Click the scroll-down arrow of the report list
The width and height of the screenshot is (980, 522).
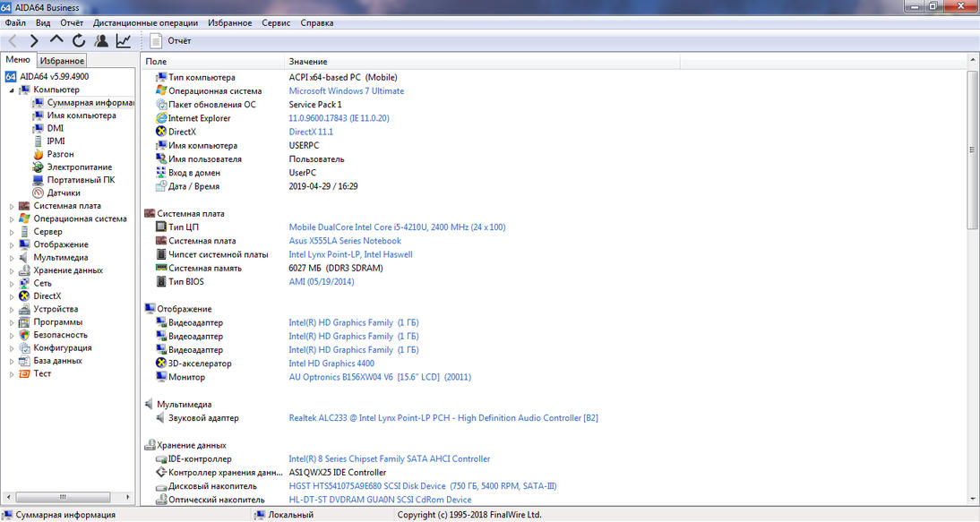point(973,500)
